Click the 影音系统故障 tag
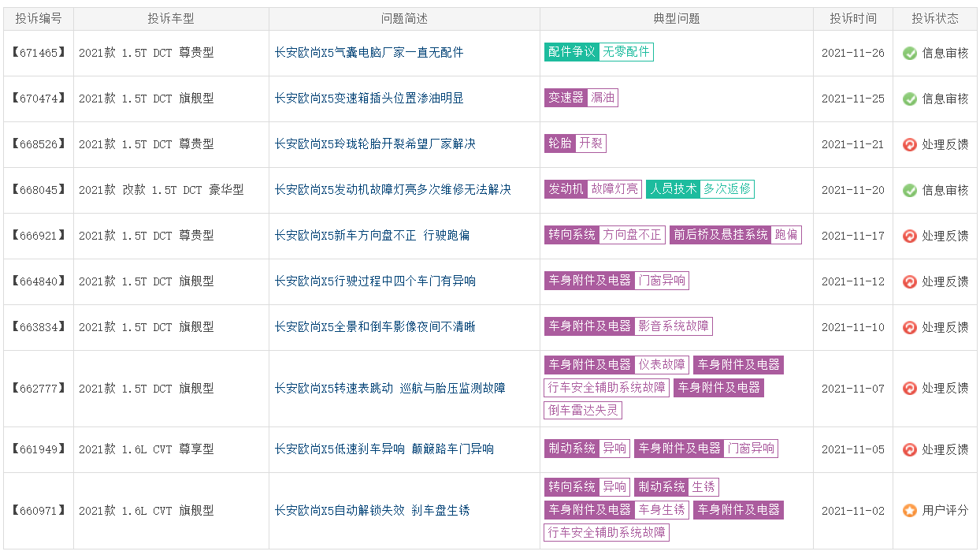Viewport: 980px width, 555px height. click(x=674, y=326)
